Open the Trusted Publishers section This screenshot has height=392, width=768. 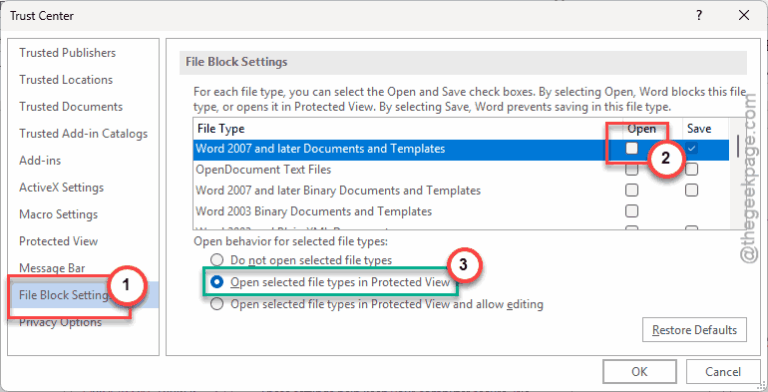[x=68, y=53]
